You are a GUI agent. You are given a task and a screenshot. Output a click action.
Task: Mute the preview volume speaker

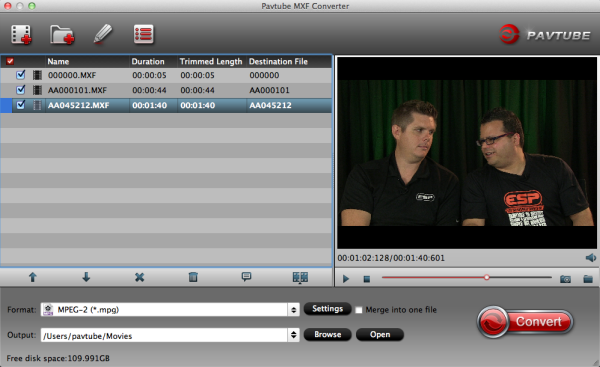[x=590, y=258]
